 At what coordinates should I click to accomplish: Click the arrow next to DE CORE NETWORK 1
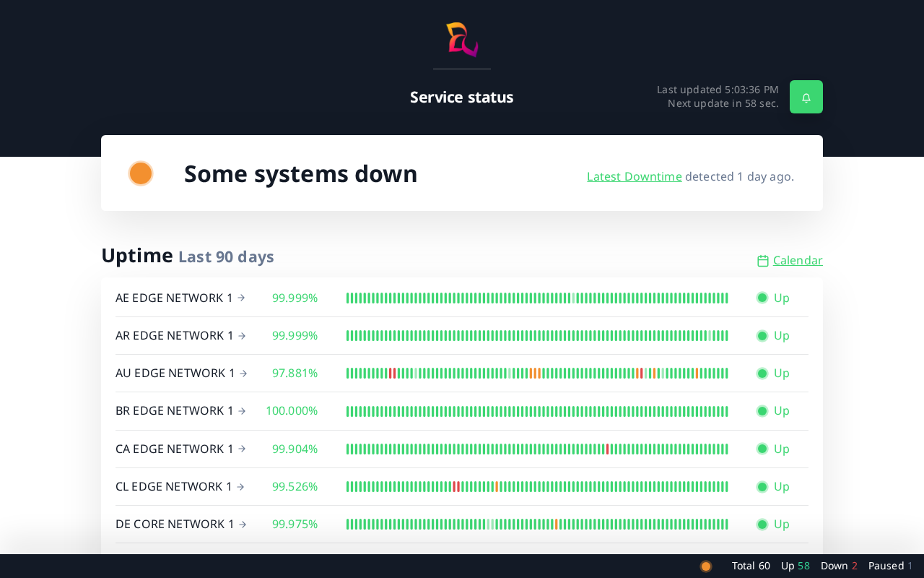pyautogui.click(x=243, y=525)
